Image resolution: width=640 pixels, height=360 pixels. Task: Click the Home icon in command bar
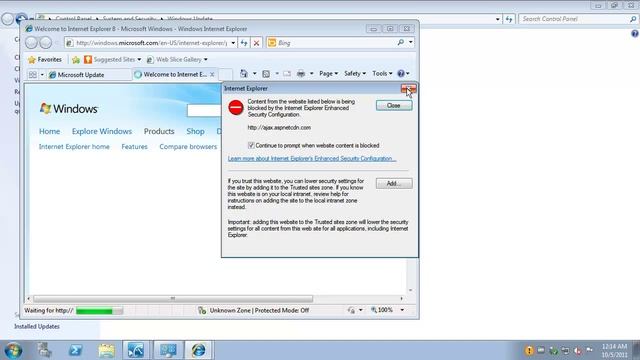point(244,73)
